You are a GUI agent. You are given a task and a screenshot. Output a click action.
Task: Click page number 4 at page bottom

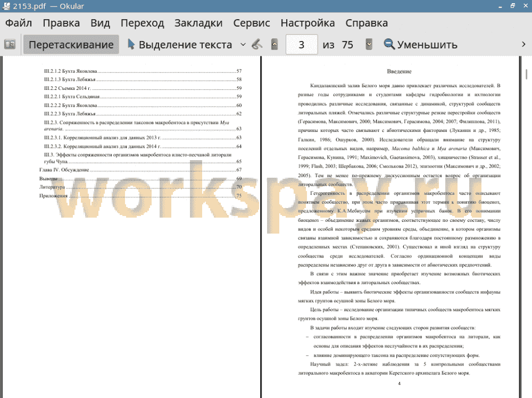pos(400,384)
